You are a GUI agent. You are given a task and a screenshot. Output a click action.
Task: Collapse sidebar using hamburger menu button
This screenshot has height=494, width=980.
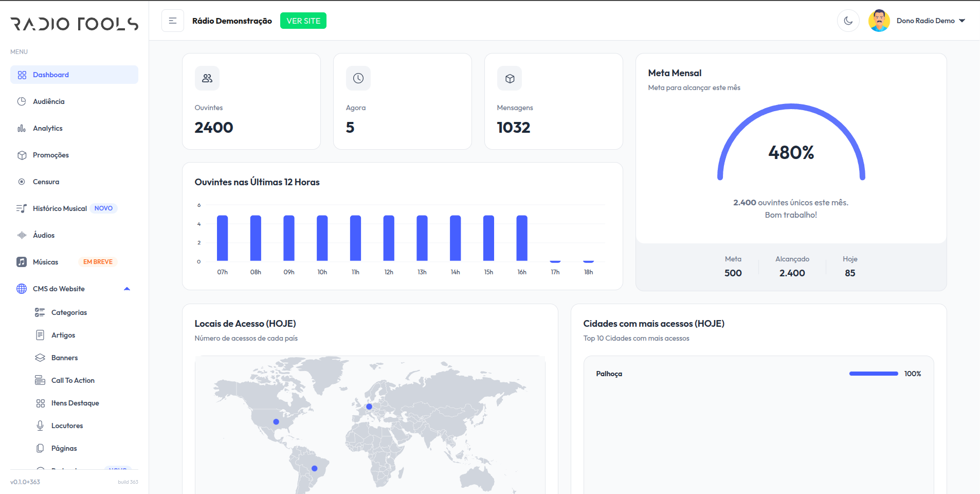click(x=173, y=21)
